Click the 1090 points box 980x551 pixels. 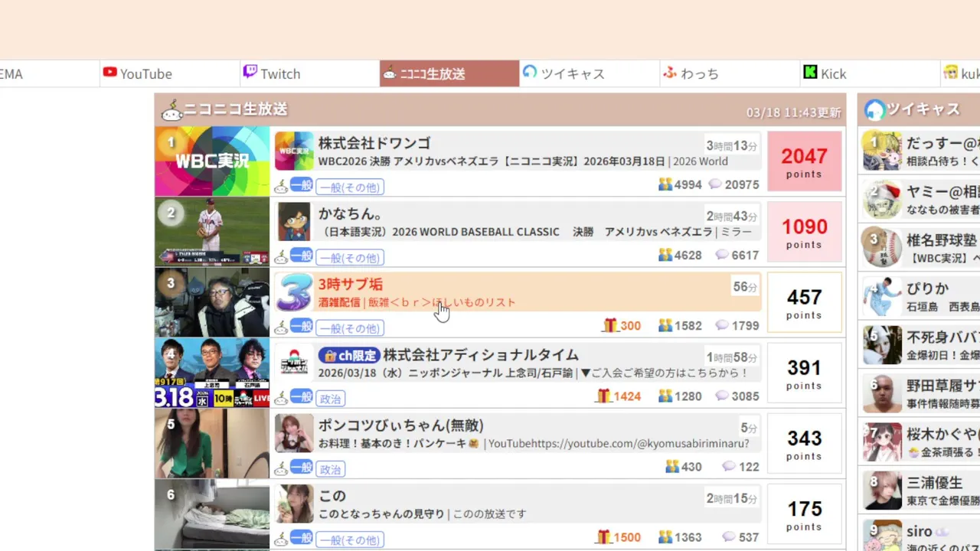804,232
